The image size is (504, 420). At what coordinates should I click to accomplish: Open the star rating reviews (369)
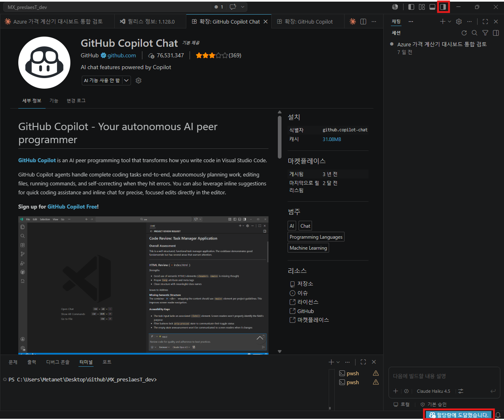(x=218, y=55)
